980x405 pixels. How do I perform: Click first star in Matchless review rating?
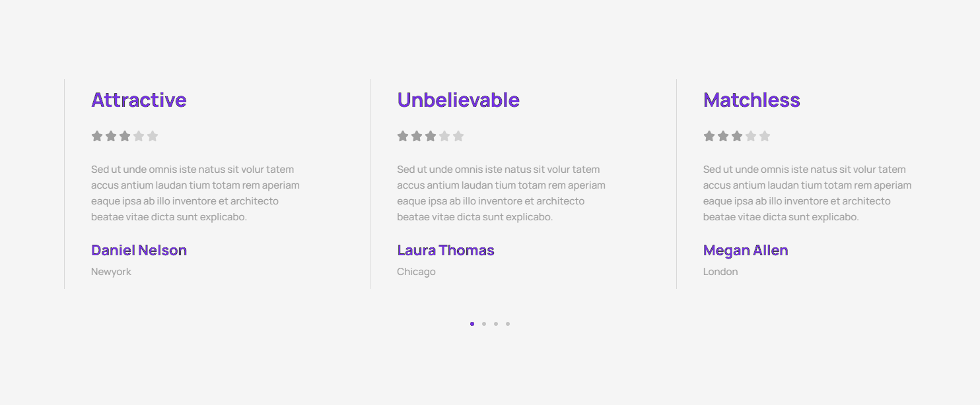click(x=709, y=137)
